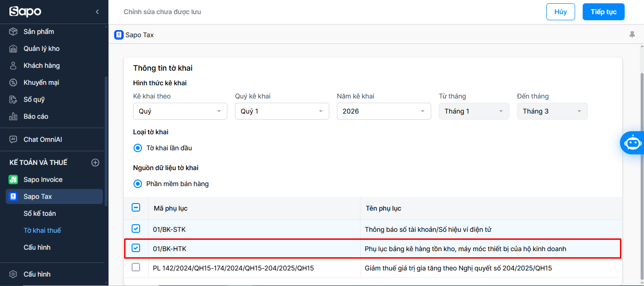Select the Tờ khai lần đầu radio button
This screenshot has width=644, height=286.
point(138,148)
